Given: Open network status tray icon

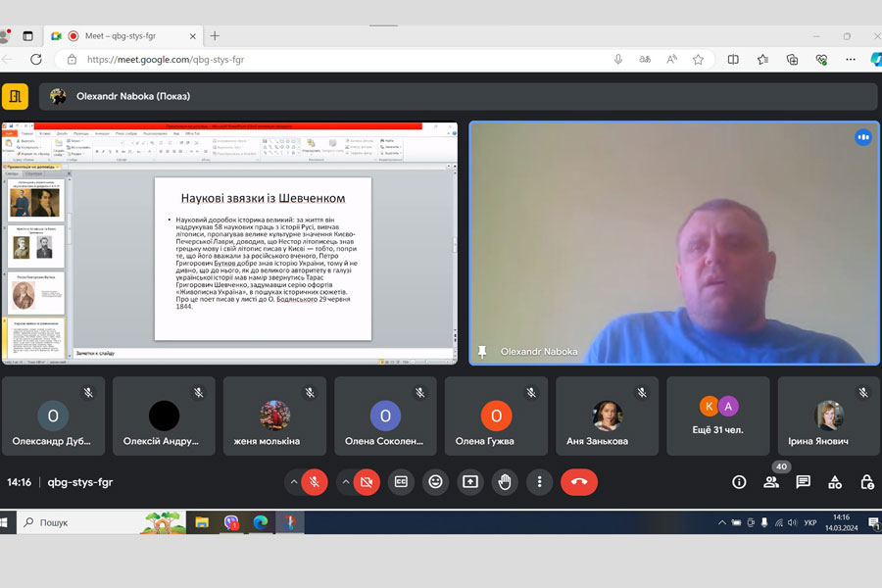Looking at the screenshot, I should 778,522.
